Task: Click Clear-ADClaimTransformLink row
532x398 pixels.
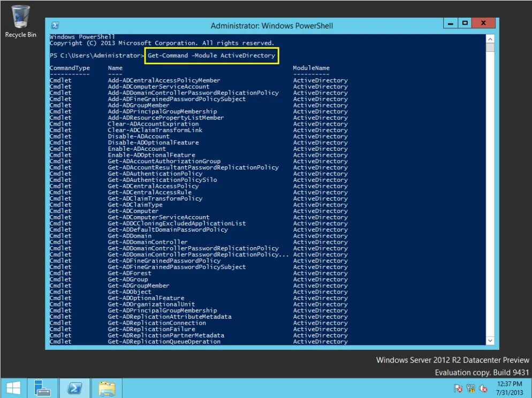Action: tap(199, 130)
